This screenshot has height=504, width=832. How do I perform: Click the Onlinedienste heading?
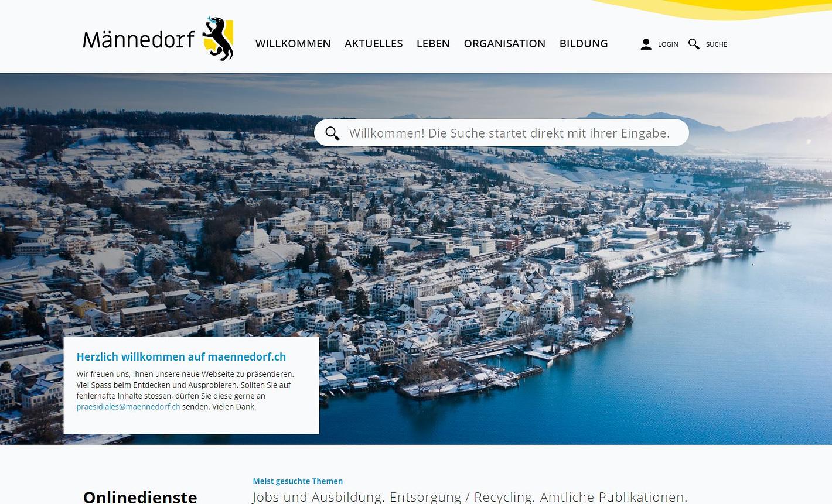pos(140,496)
